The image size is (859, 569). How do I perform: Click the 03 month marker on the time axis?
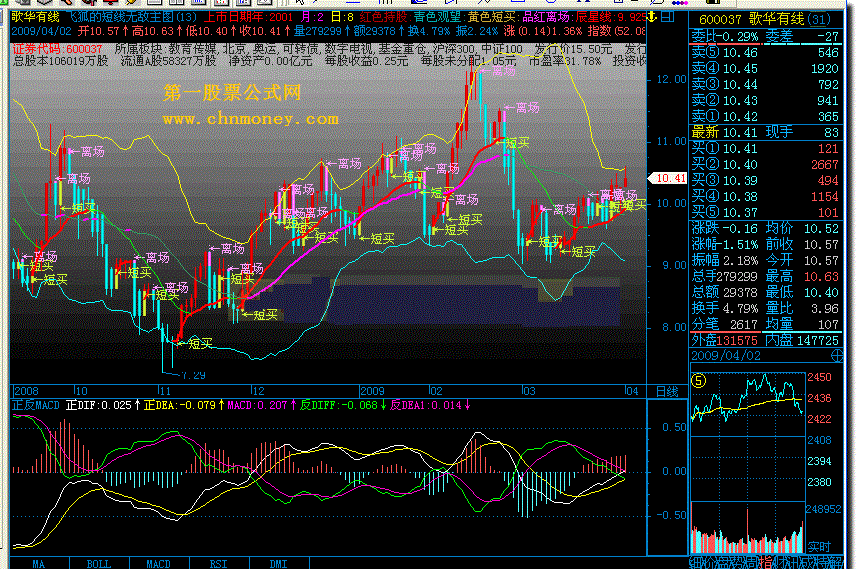(529, 391)
